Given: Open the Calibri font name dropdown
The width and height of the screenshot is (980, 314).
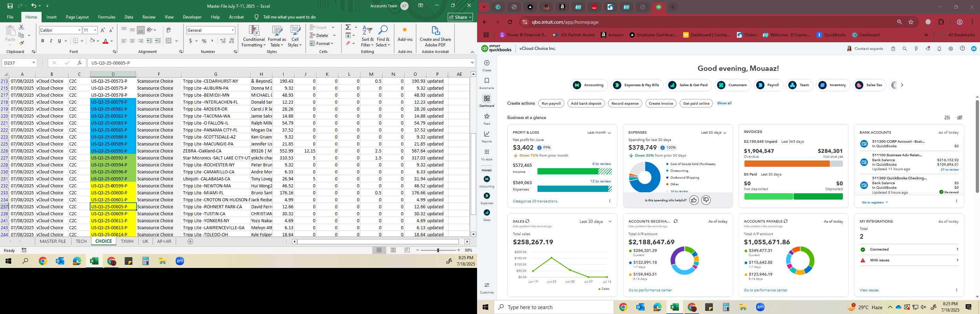Looking at the screenshot, I should pos(80,30).
